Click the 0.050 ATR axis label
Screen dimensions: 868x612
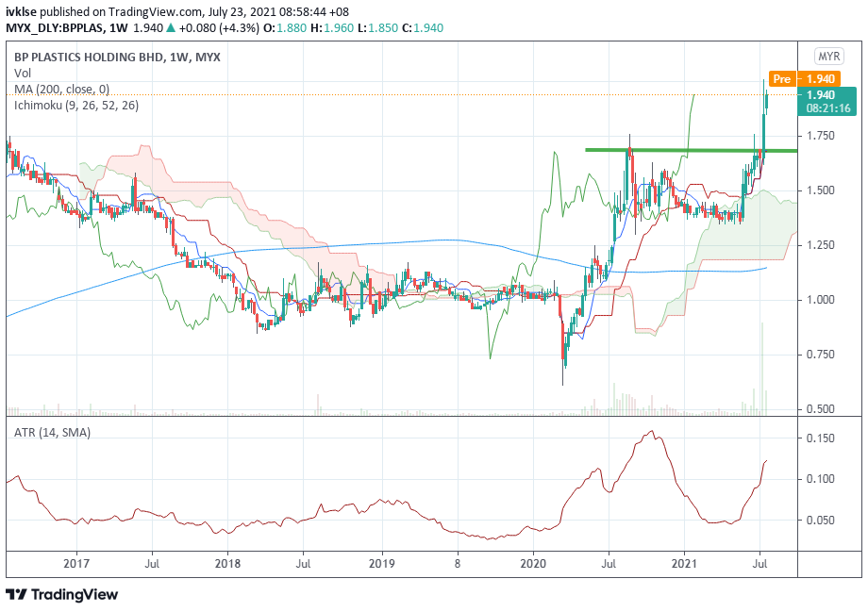tap(820, 521)
